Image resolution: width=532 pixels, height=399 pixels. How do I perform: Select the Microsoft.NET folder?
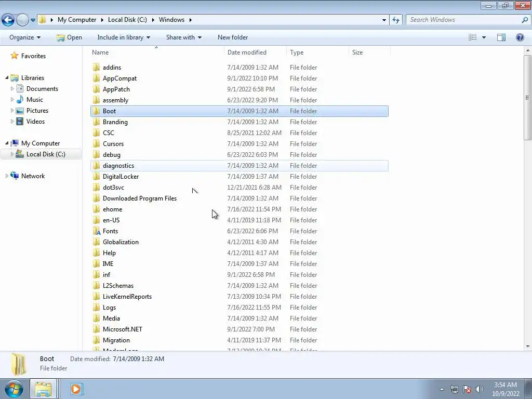(122, 329)
